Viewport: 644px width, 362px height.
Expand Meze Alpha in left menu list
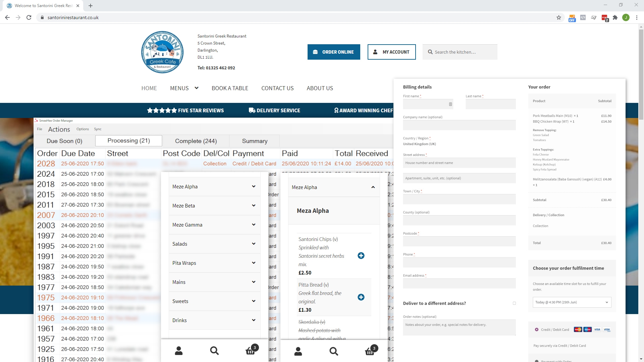(214, 187)
